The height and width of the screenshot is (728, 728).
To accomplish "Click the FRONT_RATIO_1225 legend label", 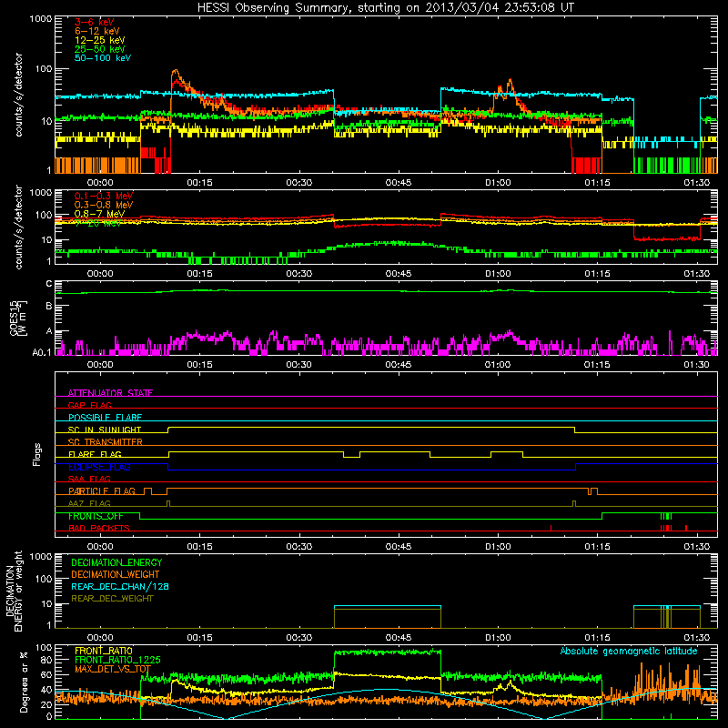I will (x=117, y=660).
